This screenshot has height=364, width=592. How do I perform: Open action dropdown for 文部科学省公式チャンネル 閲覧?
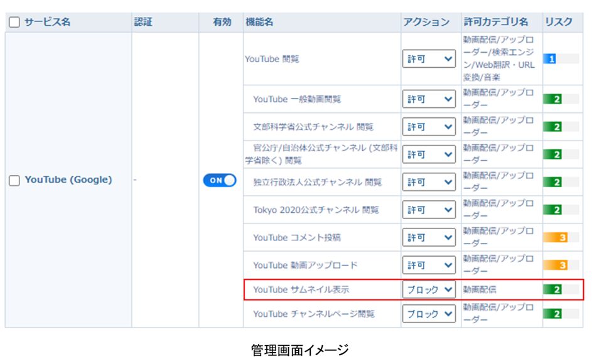tap(429, 127)
